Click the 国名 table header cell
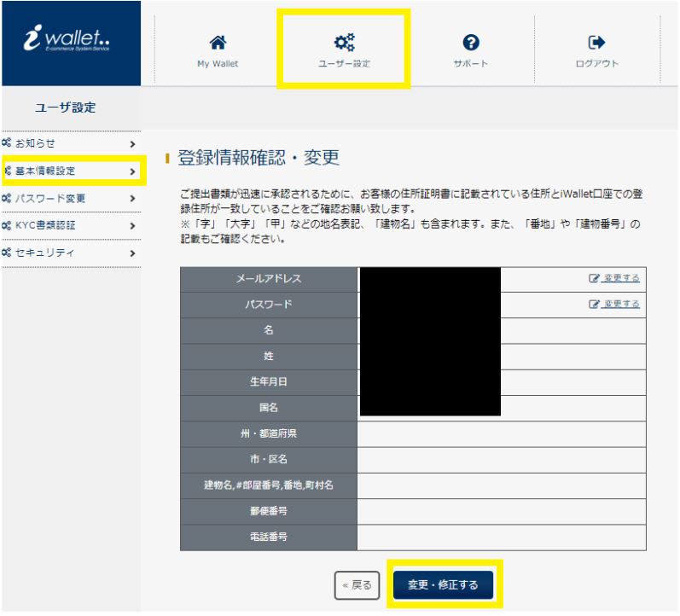 pos(269,408)
